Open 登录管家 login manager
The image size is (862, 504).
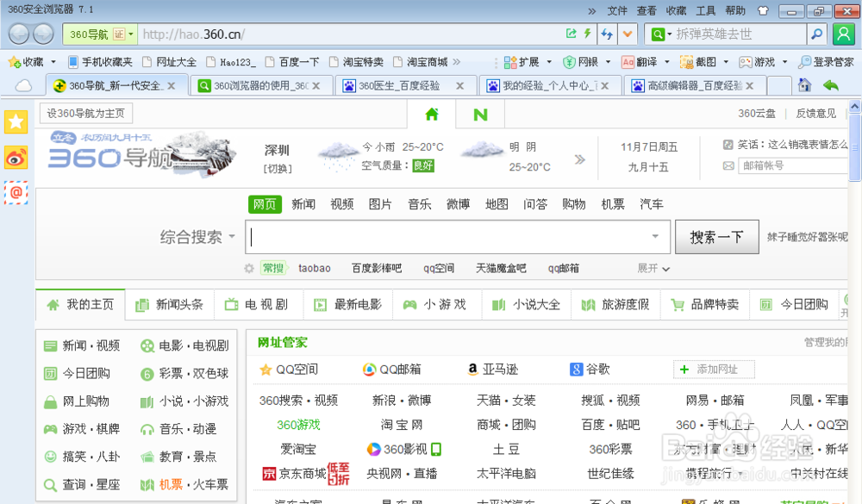[827, 62]
